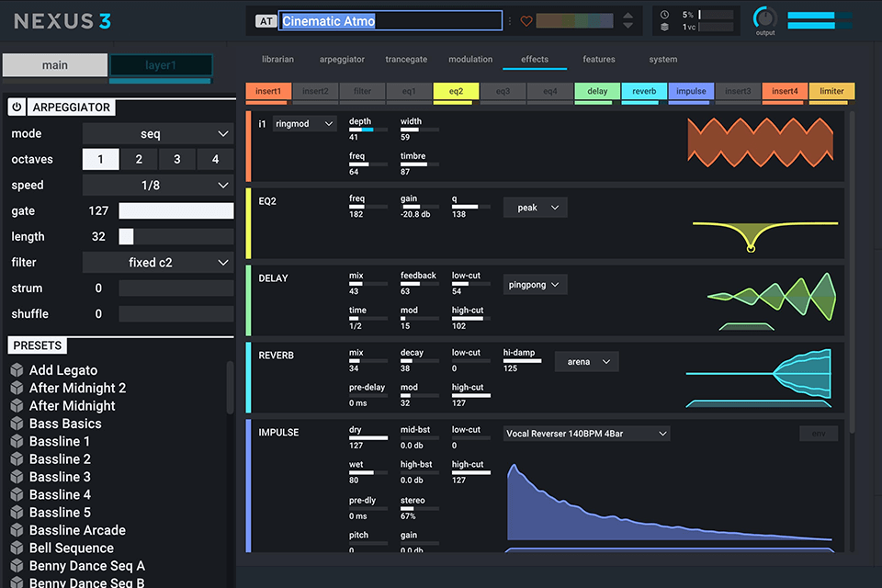Click the voices stack icon
Screen dimensions: 882x588
click(664, 27)
